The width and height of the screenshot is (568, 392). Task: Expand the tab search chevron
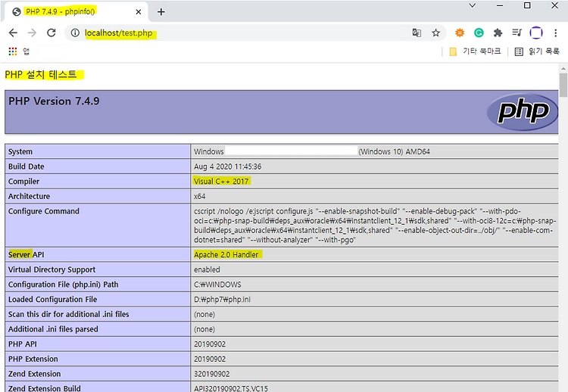tap(473, 5)
